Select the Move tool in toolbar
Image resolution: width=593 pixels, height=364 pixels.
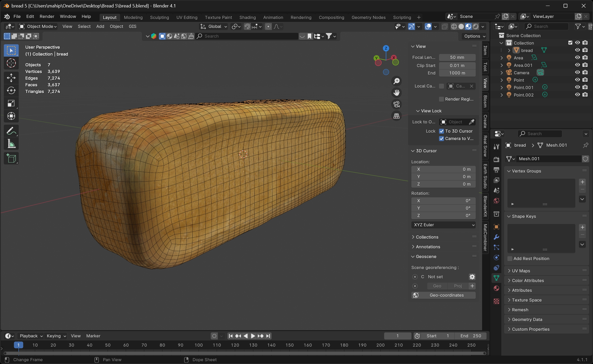pos(11,78)
